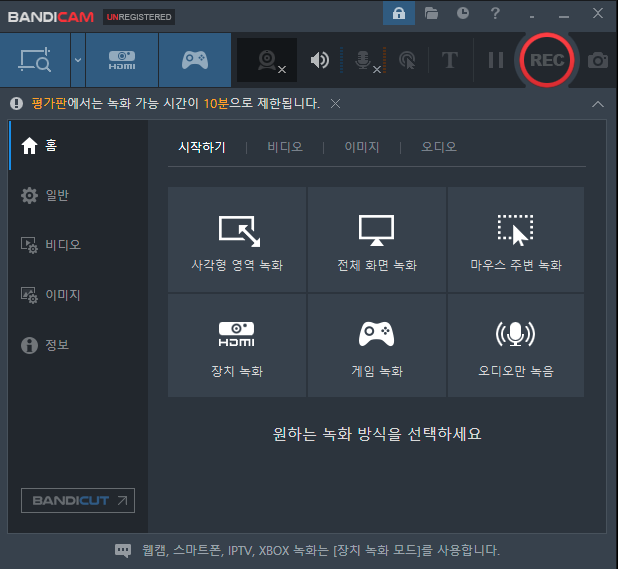Open the scheduled recording clock icon
Image resolution: width=618 pixels, height=569 pixels.
click(x=463, y=13)
